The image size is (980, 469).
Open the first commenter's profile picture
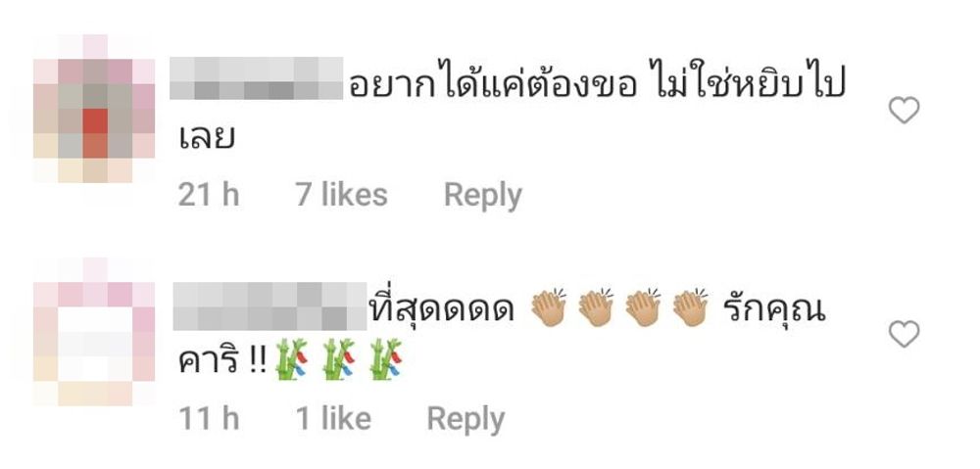94,110
